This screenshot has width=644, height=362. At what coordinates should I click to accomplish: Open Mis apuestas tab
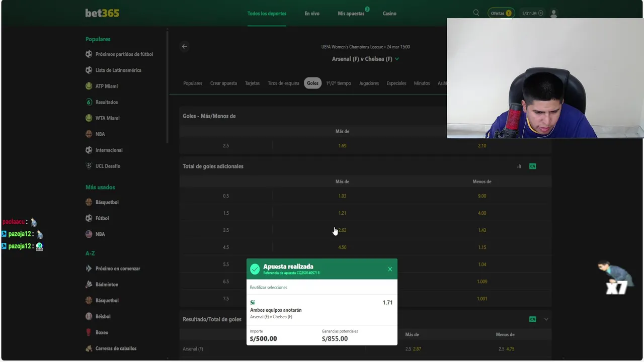(x=351, y=14)
